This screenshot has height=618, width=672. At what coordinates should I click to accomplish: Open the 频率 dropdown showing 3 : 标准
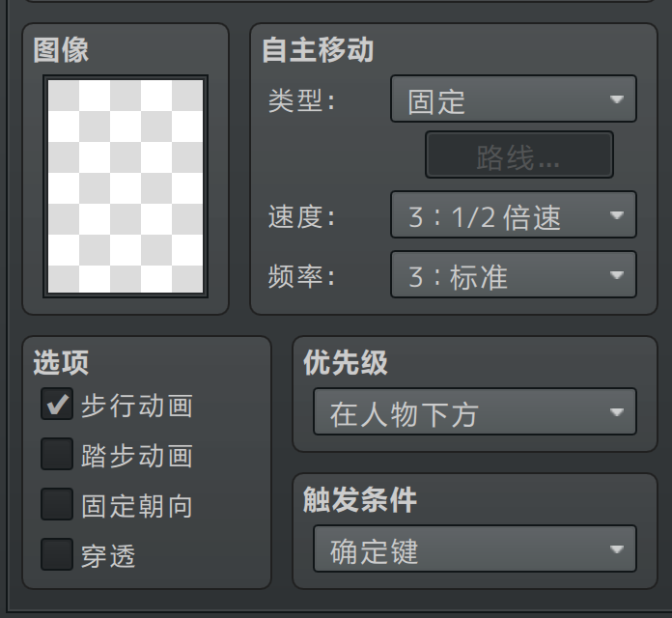(x=514, y=274)
